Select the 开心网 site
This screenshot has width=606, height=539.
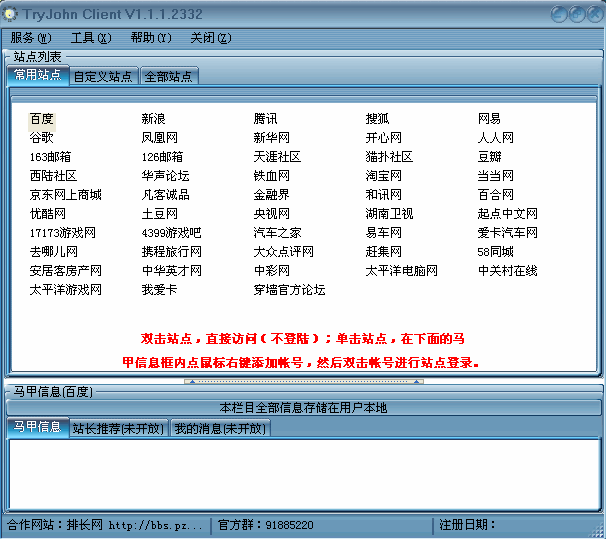(x=384, y=138)
